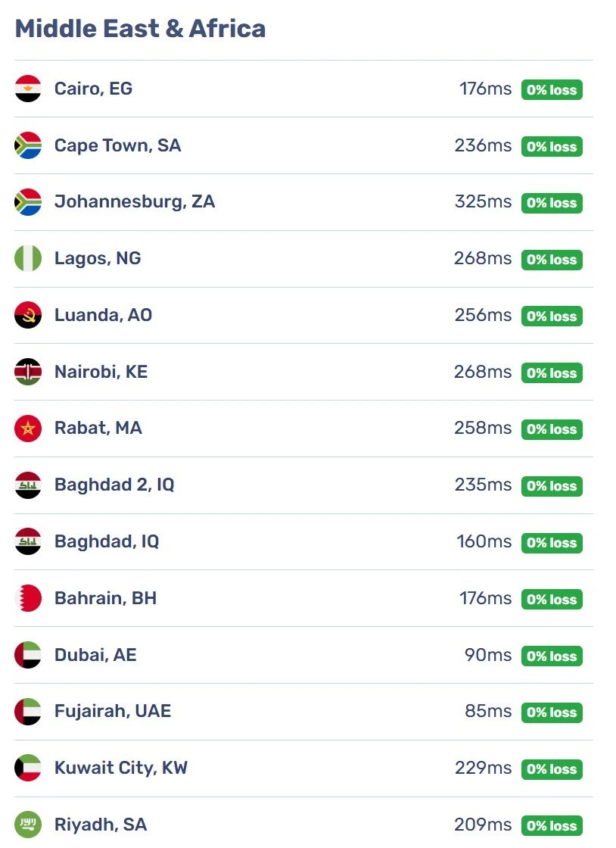Click the 85ms latency value for Fujairah
Image resolution: width=616 pixels, height=848 pixels.
[x=488, y=711]
